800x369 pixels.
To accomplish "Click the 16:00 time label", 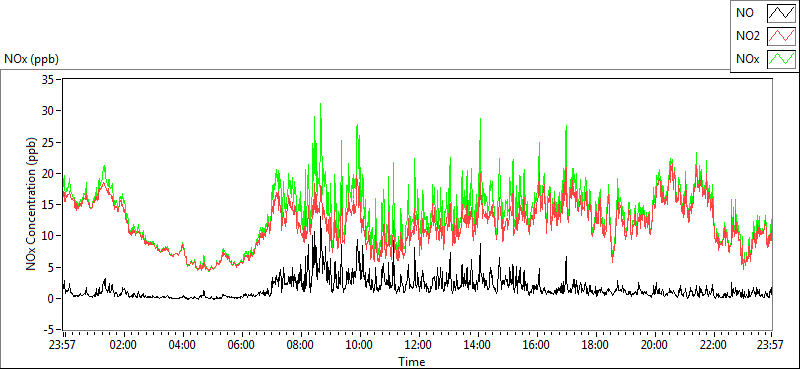I will [x=537, y=344].
